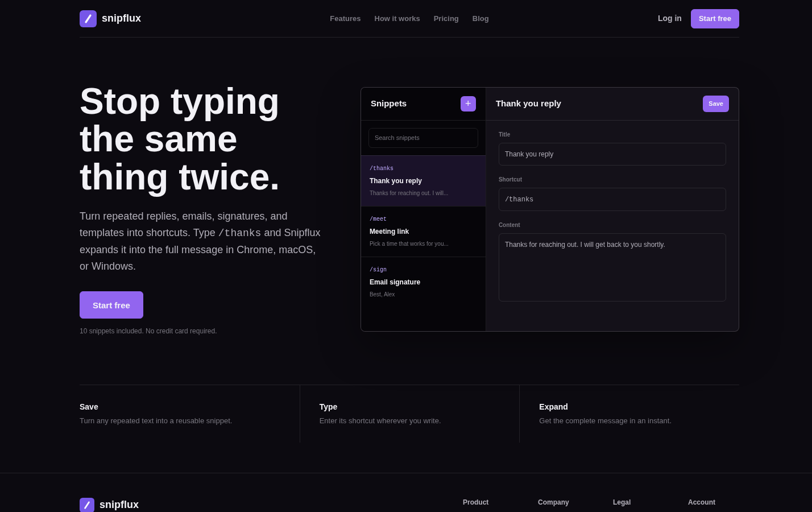Click the Expand feature heading
The width and height of the screenshot is (812, 512).
point(553,407)
